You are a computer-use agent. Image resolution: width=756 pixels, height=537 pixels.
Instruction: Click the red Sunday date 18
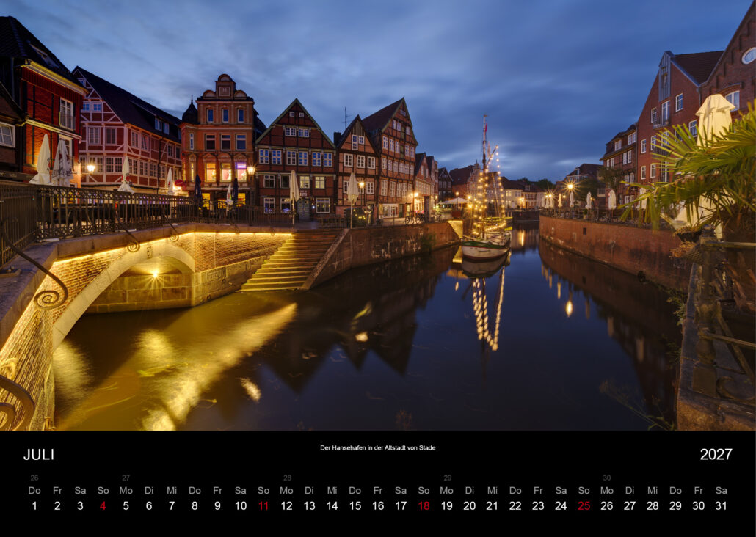tap(424, 505)
